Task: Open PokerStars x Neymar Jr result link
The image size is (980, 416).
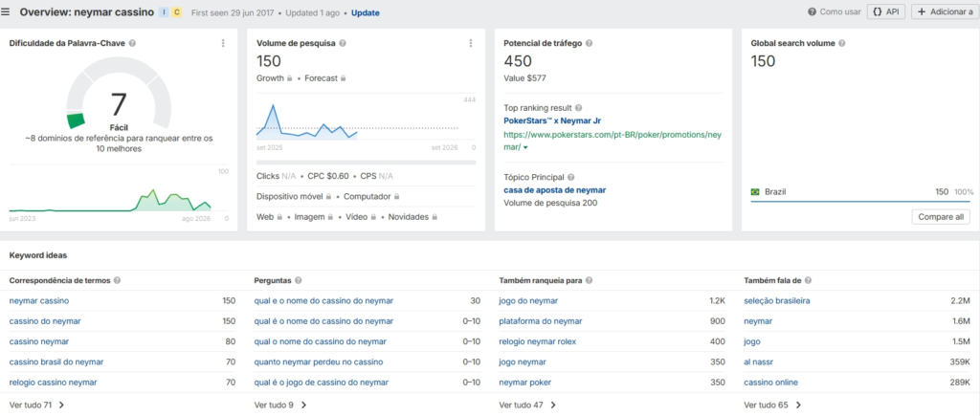Action: point(552,120)
